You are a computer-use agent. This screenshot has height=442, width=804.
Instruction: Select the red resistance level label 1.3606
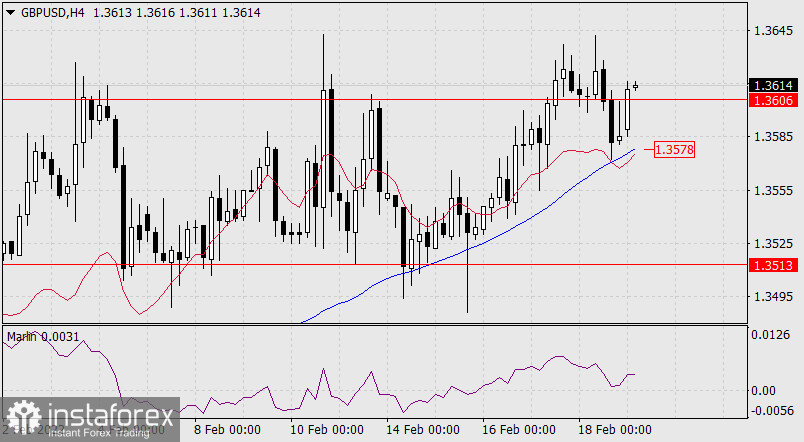tap(773, 100)
